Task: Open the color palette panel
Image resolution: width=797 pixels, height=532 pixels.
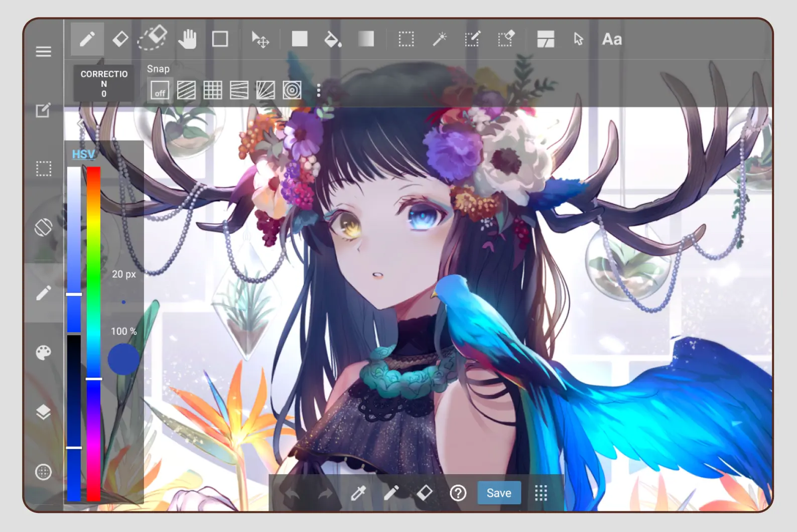Action: click(44, 353)
